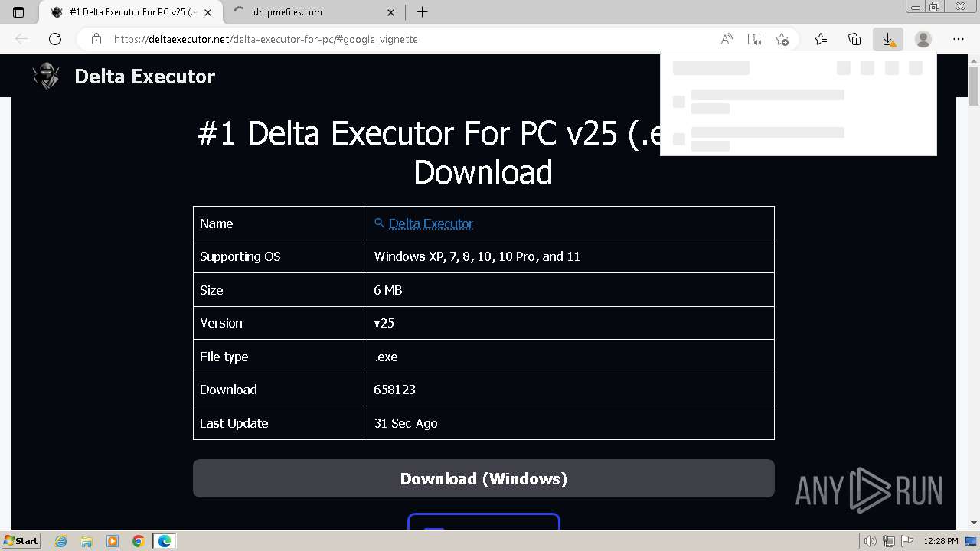Viewport: 980px width, 551px height.
Task: Click the Download (Windows) button
Action: click(x=484, y=478)
